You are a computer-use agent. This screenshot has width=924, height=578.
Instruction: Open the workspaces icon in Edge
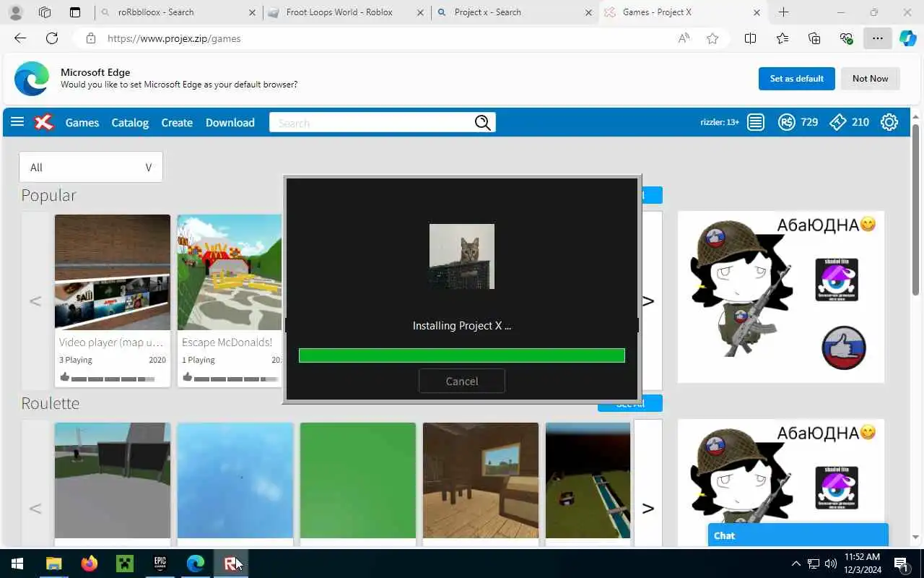(x=45, y=12)
